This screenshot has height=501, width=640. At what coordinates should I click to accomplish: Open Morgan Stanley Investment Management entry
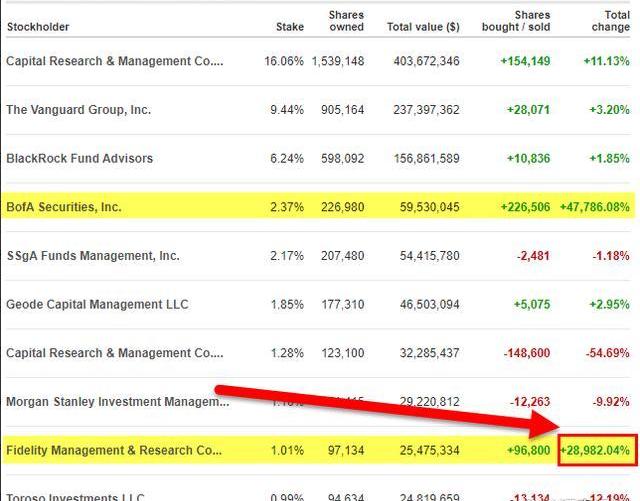point(117,402)
